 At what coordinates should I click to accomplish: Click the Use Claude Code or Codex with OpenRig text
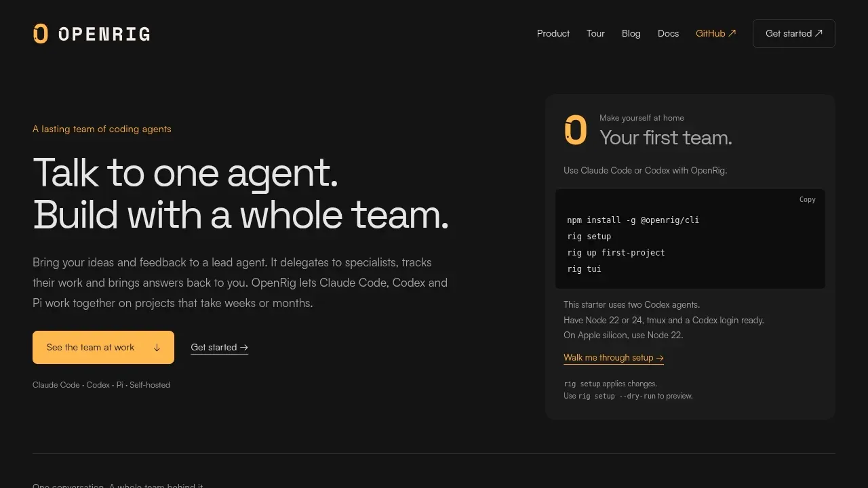(645, 171)
